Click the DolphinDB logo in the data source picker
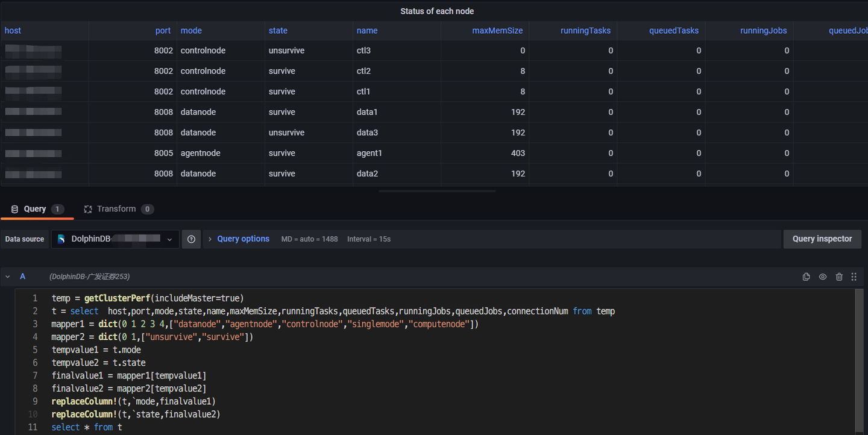The width and height of the screenshot is (868, 435). (x=61, y=239)
